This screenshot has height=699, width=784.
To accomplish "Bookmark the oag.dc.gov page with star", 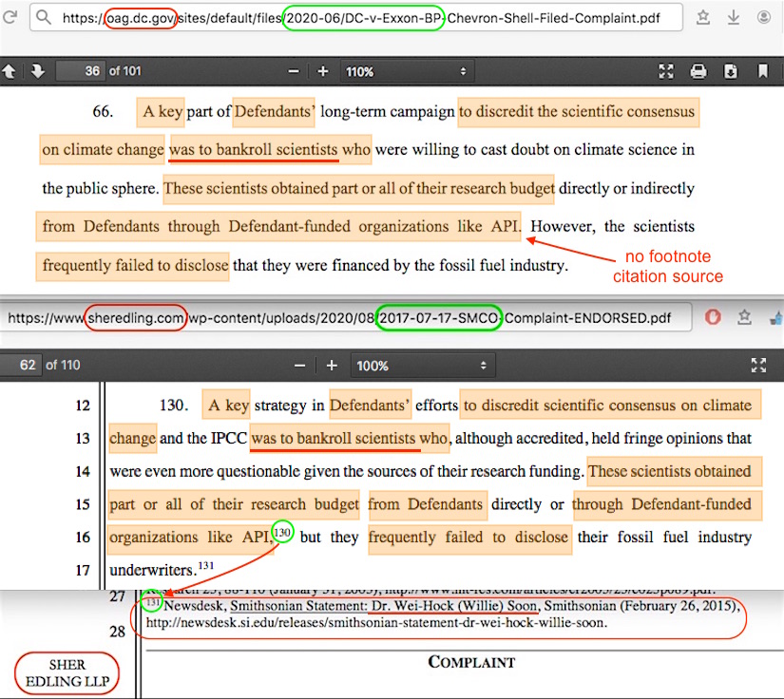I will click(x=703, y=17).
